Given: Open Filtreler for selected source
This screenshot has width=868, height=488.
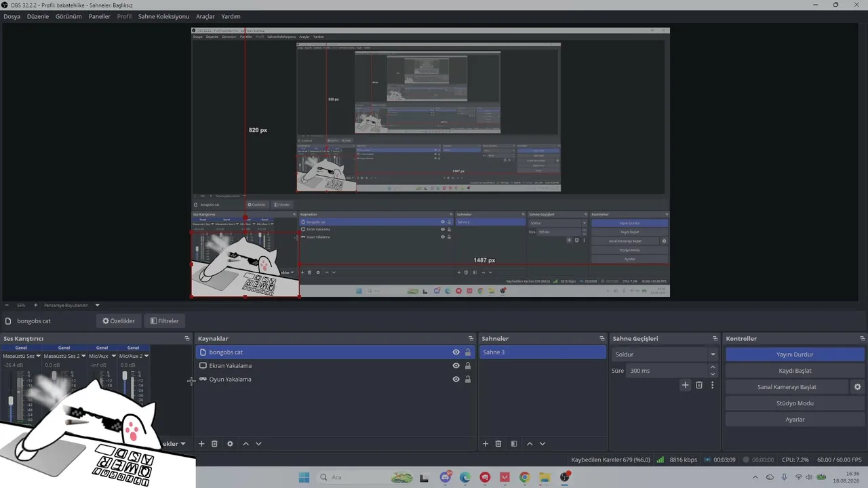Looking at the screenshot, I should click(164, 321).
